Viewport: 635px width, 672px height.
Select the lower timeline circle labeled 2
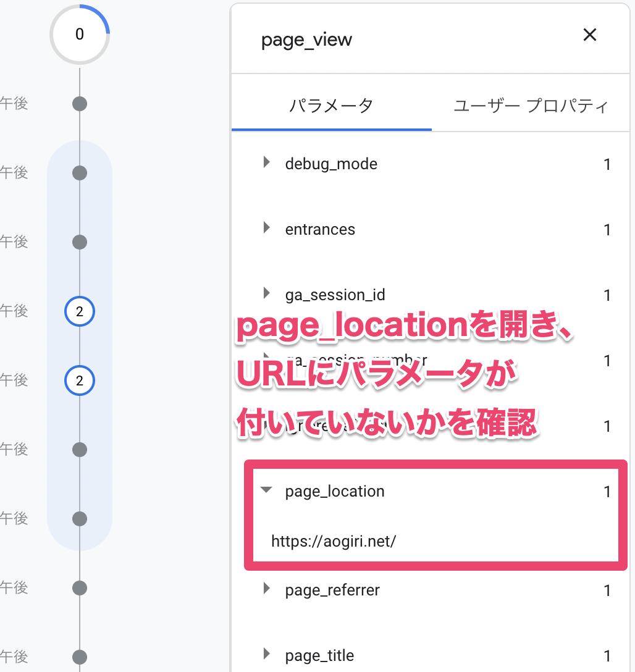tap(80, 381)
